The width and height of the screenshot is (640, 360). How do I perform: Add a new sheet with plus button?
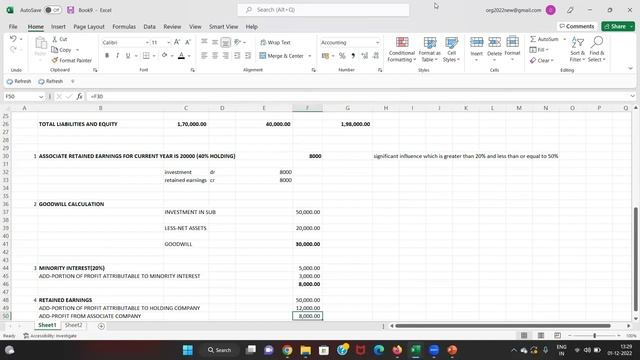pos(101,326)
